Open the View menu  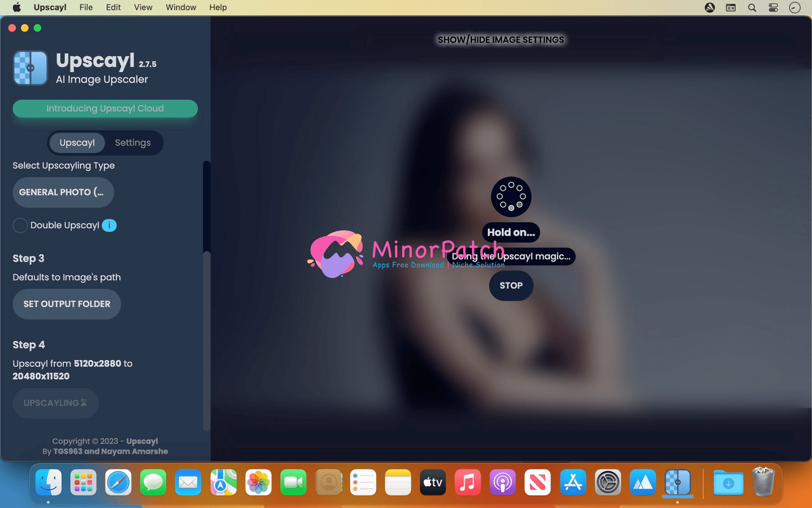(143, 8)
